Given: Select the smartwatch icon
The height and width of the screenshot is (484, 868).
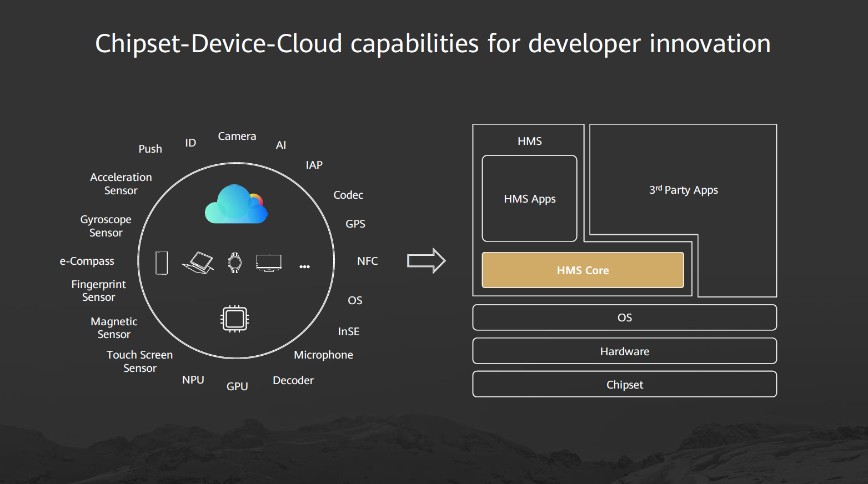Looking at the screenshot, I should 235,263.
